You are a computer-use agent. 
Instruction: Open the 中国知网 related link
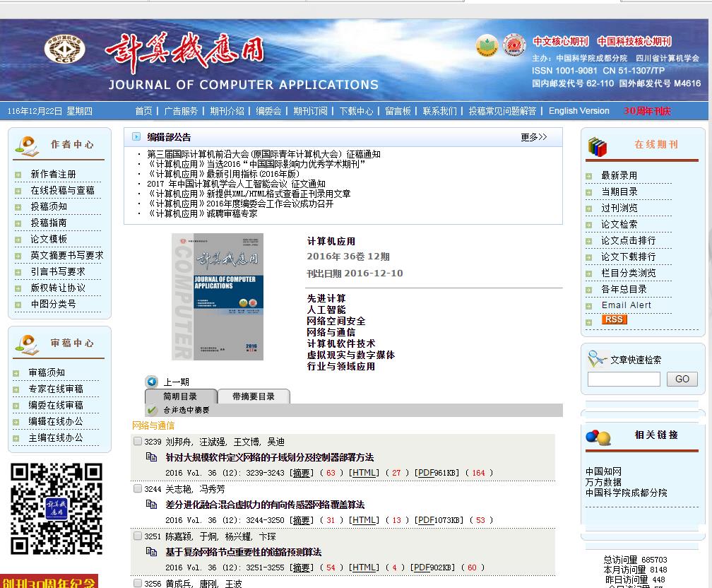coord(603,471)
